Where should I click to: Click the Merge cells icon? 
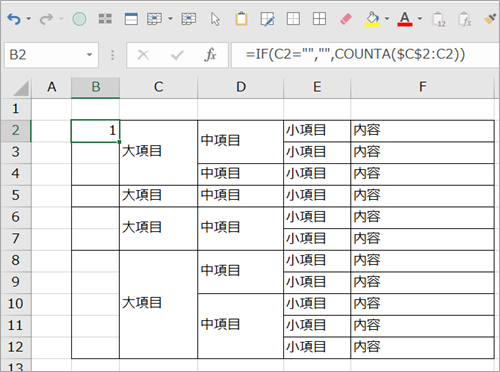pos(155,19)
